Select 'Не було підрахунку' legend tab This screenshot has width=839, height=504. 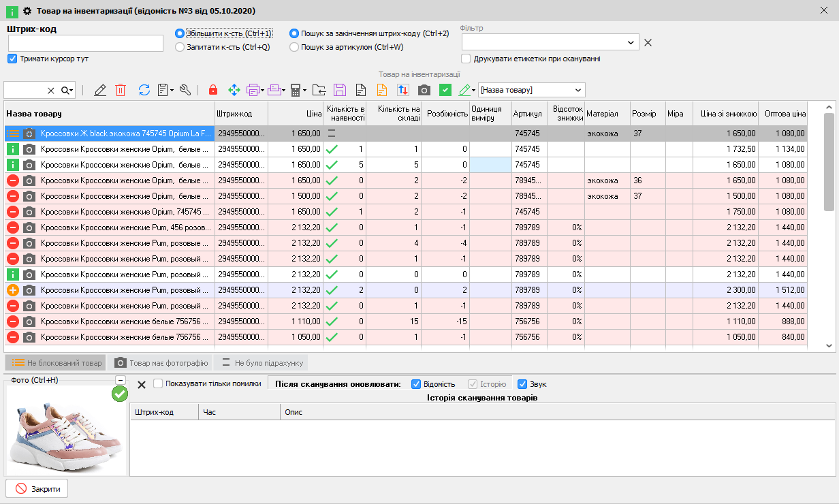tap(262, 363)
